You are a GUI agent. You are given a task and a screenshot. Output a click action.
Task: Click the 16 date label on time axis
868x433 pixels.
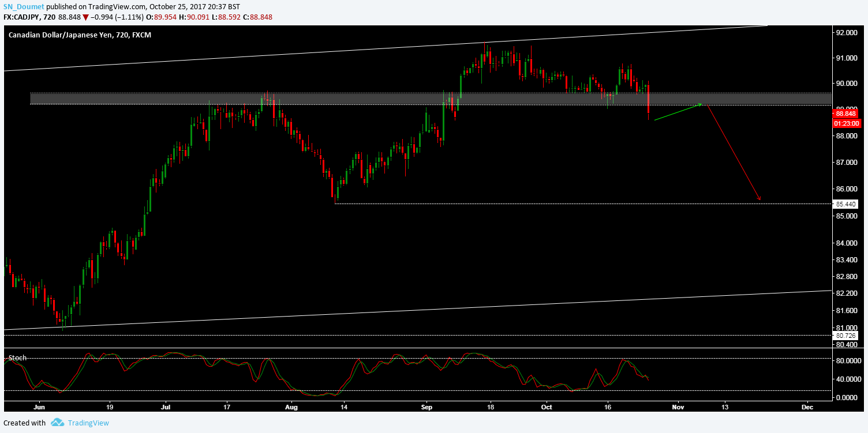(607, 407)
